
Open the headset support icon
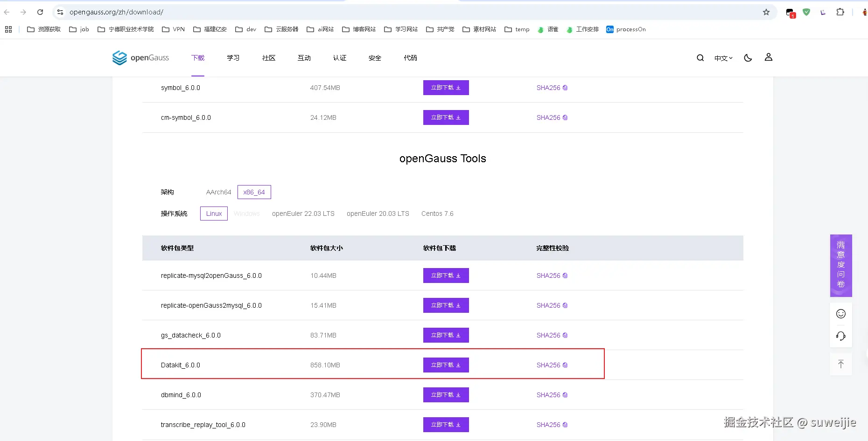[x=841, y=336]
